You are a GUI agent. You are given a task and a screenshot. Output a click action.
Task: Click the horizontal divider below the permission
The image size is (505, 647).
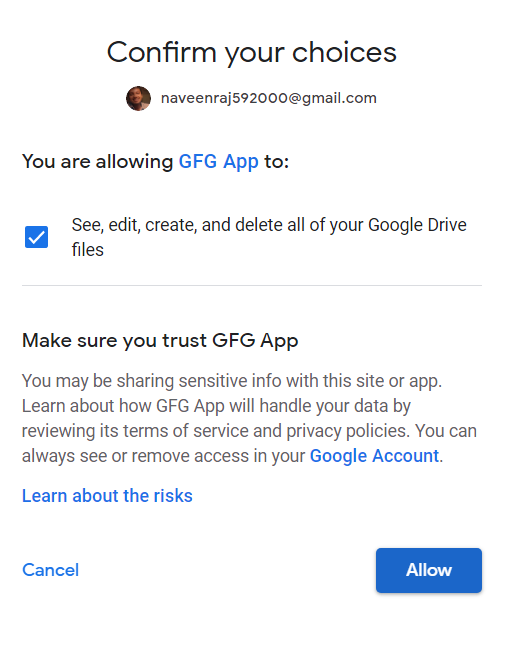(252, 285)
